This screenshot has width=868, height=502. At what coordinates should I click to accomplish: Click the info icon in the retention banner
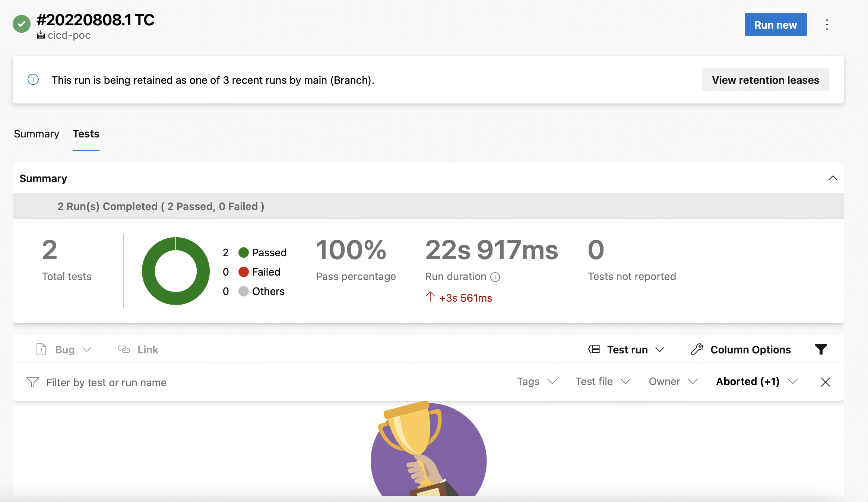pos(33,80)
